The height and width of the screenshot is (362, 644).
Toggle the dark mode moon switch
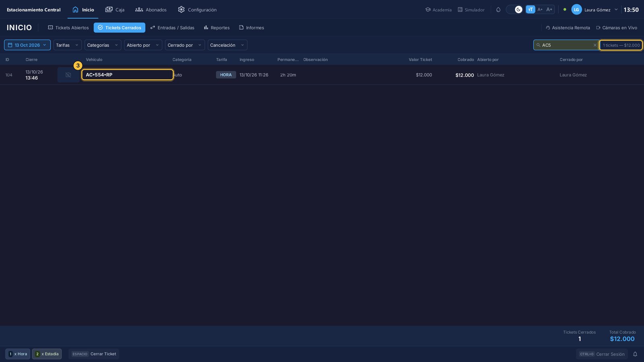(x=515, y=10)
